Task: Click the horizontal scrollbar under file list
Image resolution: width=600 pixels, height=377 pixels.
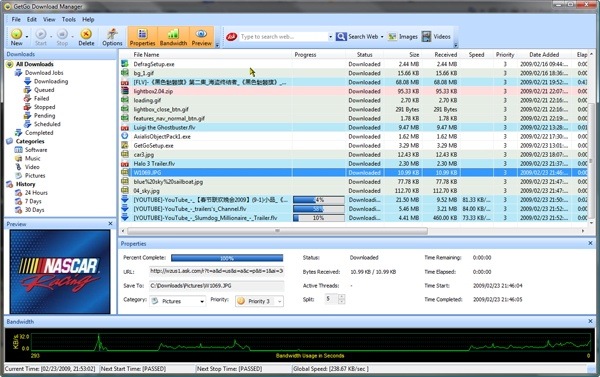Action: 277,231
